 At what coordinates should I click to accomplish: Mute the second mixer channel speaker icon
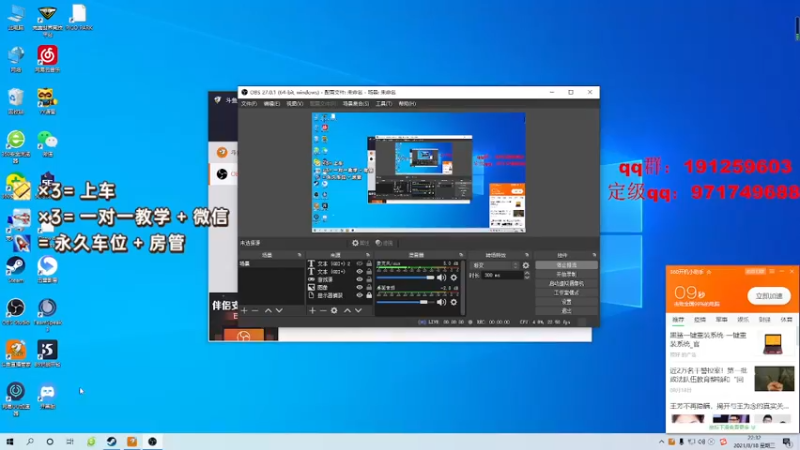441,302
